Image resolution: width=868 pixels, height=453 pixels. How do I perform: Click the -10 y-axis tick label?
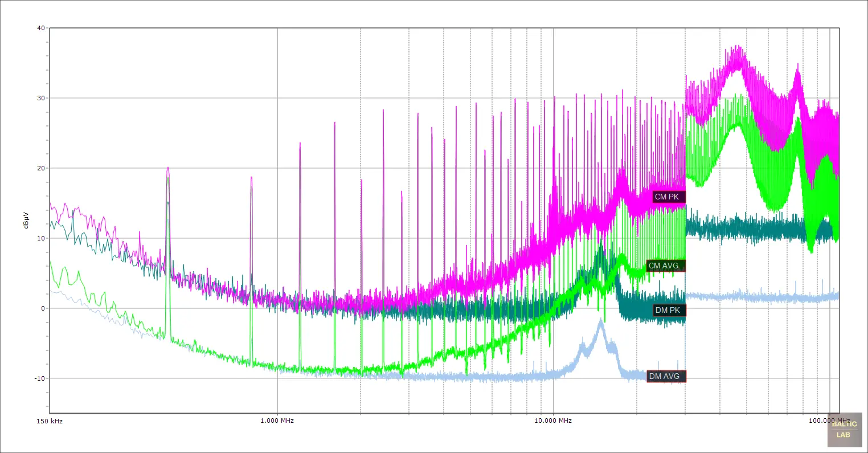pos(39,378)
